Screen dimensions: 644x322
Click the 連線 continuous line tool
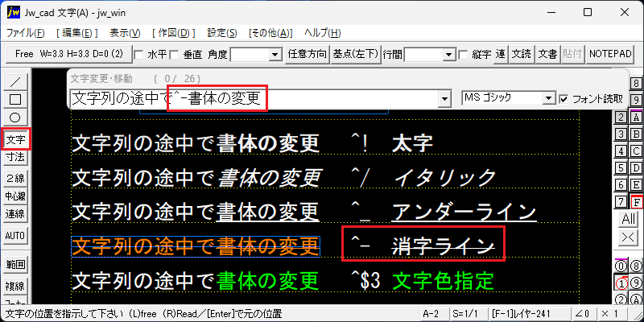pos(15,213)
